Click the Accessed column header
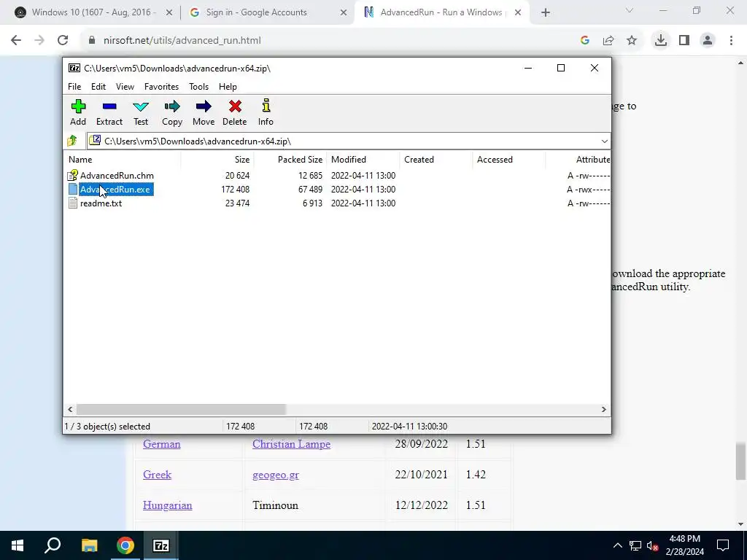This screenshot has height=560, width=747. tap(508, 160)
